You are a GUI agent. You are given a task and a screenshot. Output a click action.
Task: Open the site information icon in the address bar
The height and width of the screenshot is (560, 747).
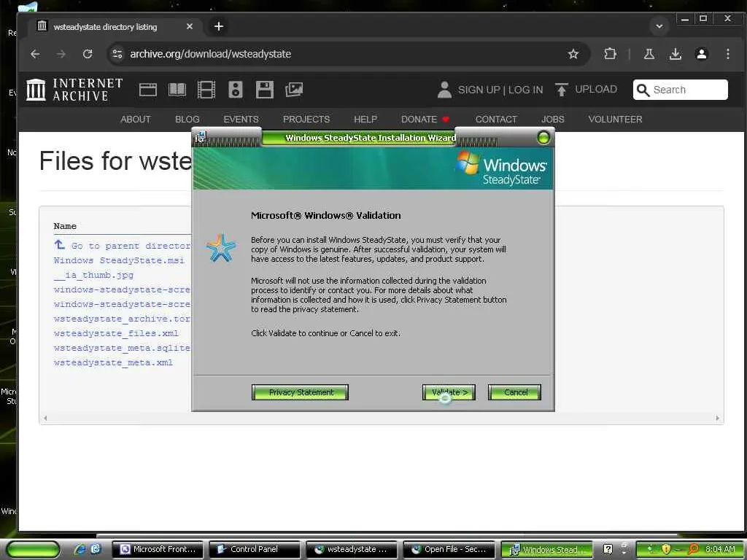(x=117, y=54)
